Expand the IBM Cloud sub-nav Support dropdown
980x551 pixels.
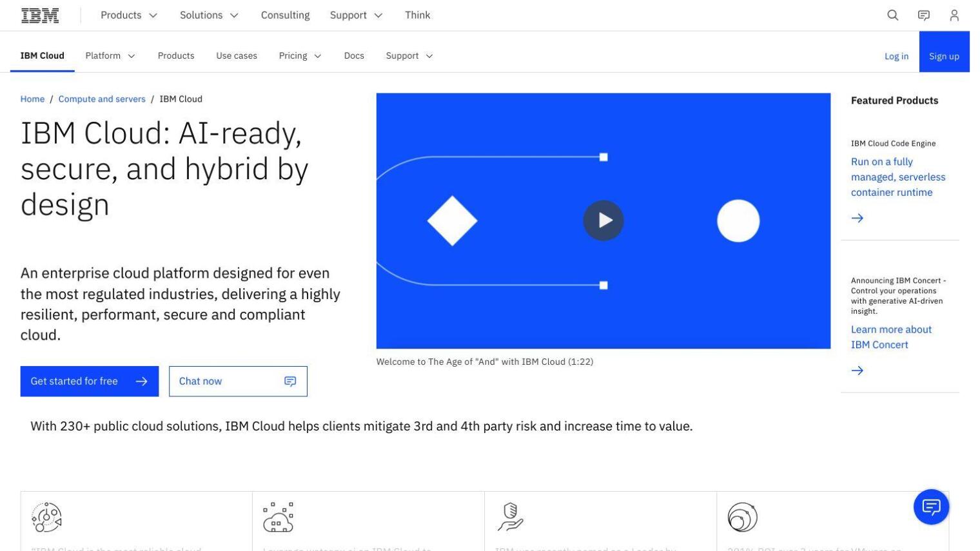pos(409,56)
